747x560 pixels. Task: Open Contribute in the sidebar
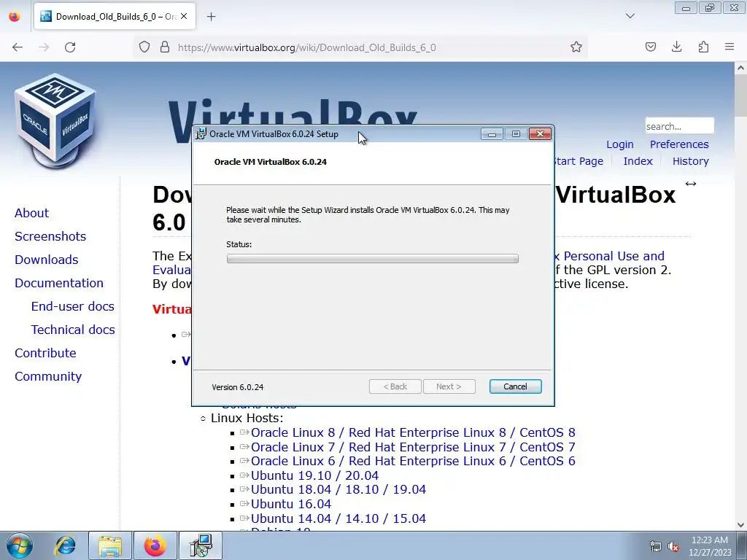pyautogui.click(x=45, y=353)
